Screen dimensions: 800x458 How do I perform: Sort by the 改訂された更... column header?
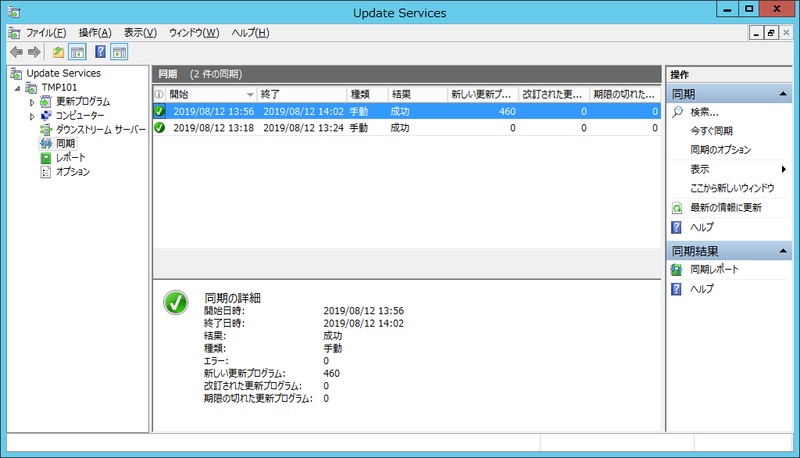point(555,94)
